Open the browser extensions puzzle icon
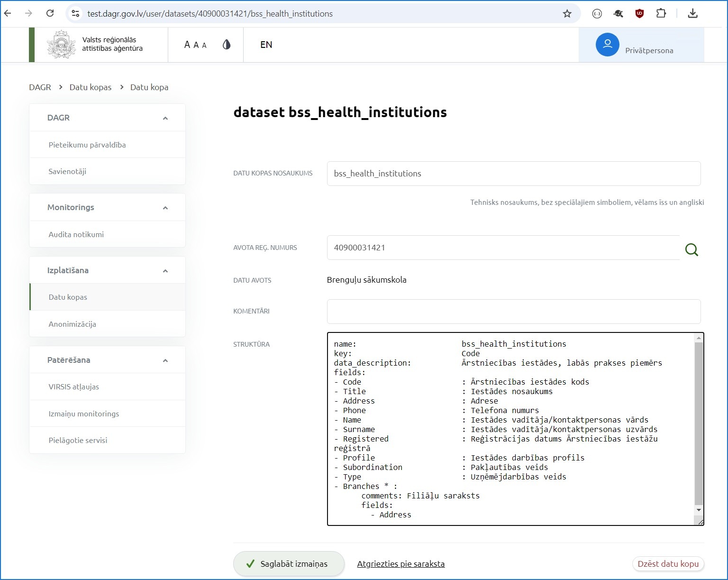 (661, 13)
